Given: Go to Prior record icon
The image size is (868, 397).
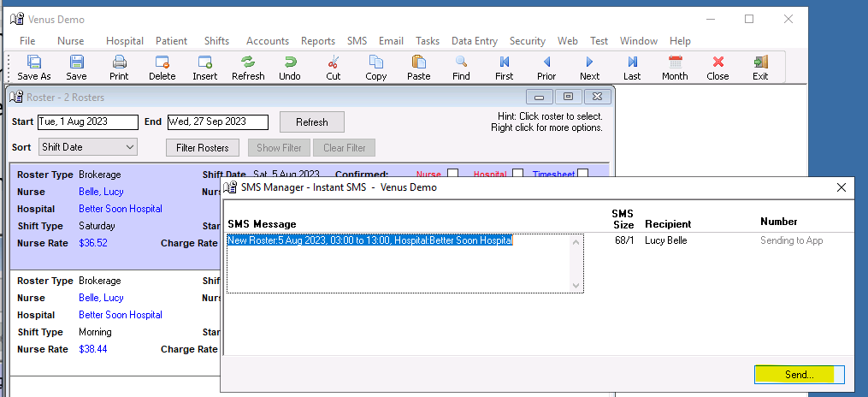Looking at the screenshot, I should 547,62.
